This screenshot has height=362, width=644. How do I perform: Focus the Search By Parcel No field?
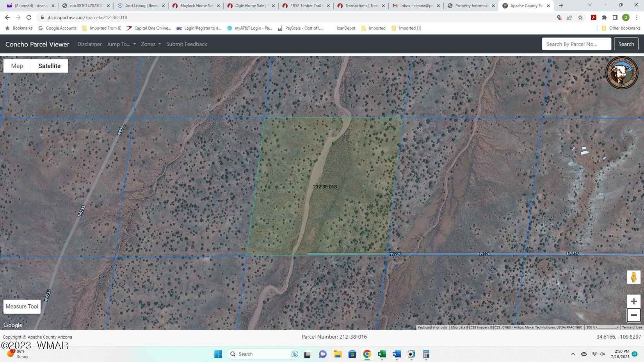click(576, 44)
